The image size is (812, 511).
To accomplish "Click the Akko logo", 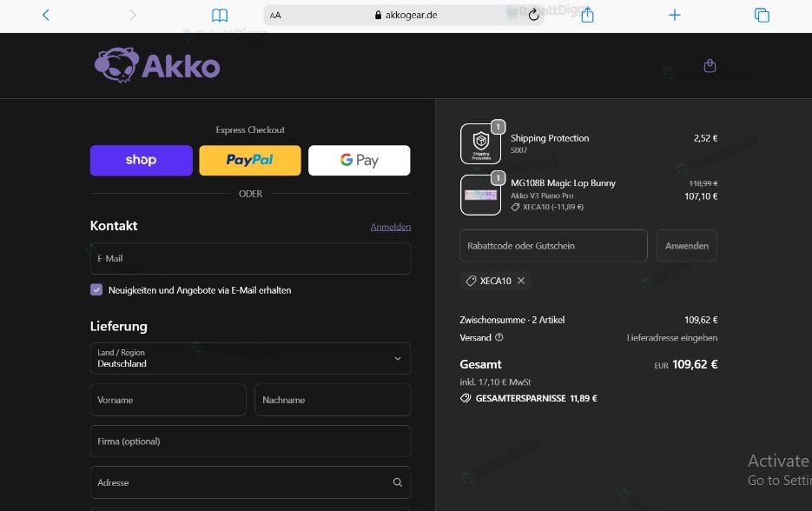I will coord(157,65).
